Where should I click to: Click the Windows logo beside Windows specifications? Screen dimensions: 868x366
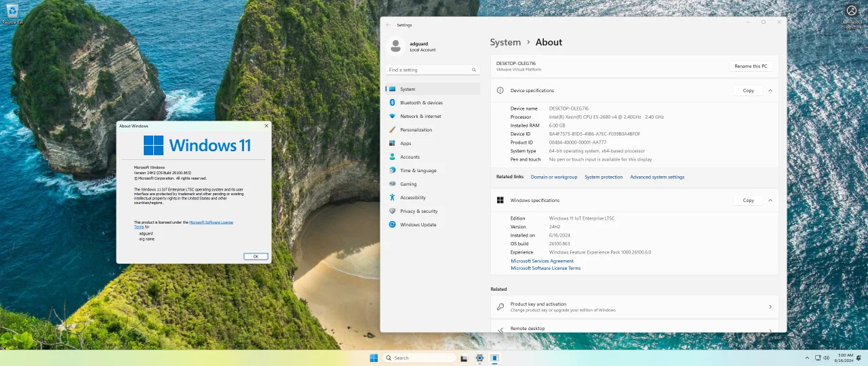point(500,200)
